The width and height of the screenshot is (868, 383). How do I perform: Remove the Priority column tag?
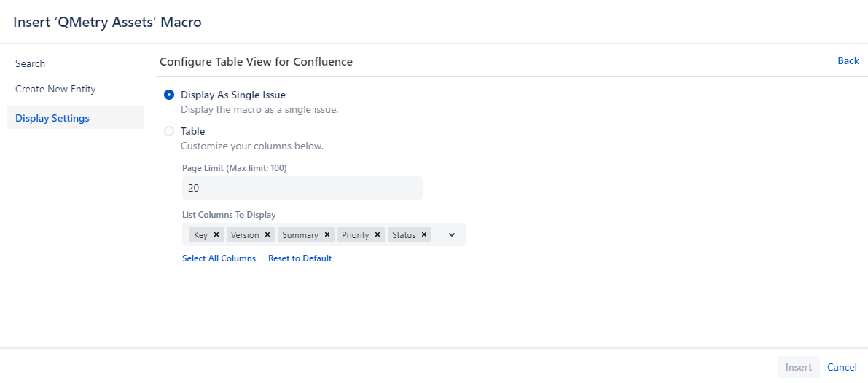377,235
